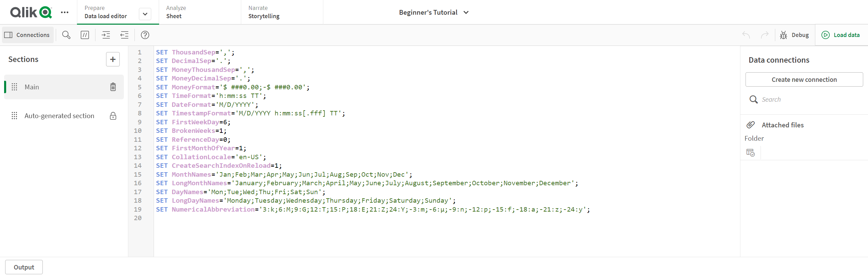
Task: Start Debug mode
Action: (x=794, y=35)
